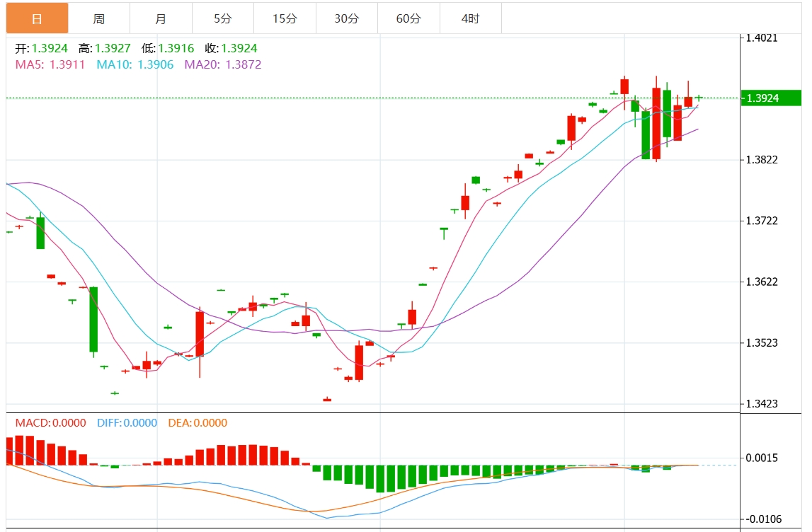Click the 1.3423 price axis label
This screenshot has width=812, height=532.
[x=762, y=404]
